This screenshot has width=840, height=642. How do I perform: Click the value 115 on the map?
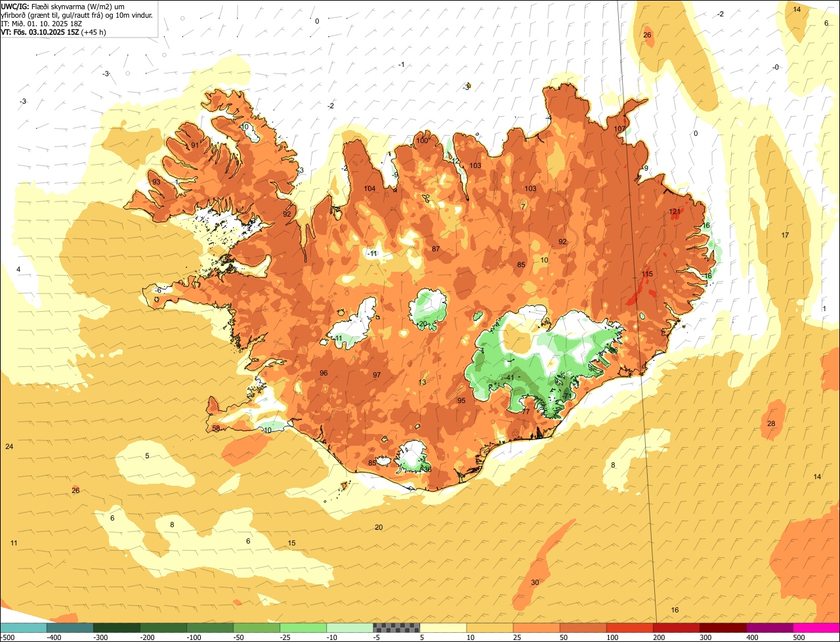pos(647,274)
